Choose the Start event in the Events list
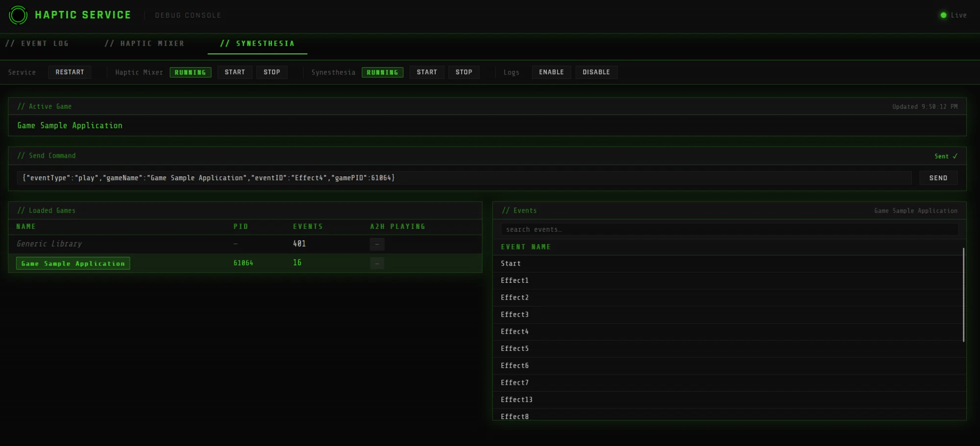 click(729, 264)
